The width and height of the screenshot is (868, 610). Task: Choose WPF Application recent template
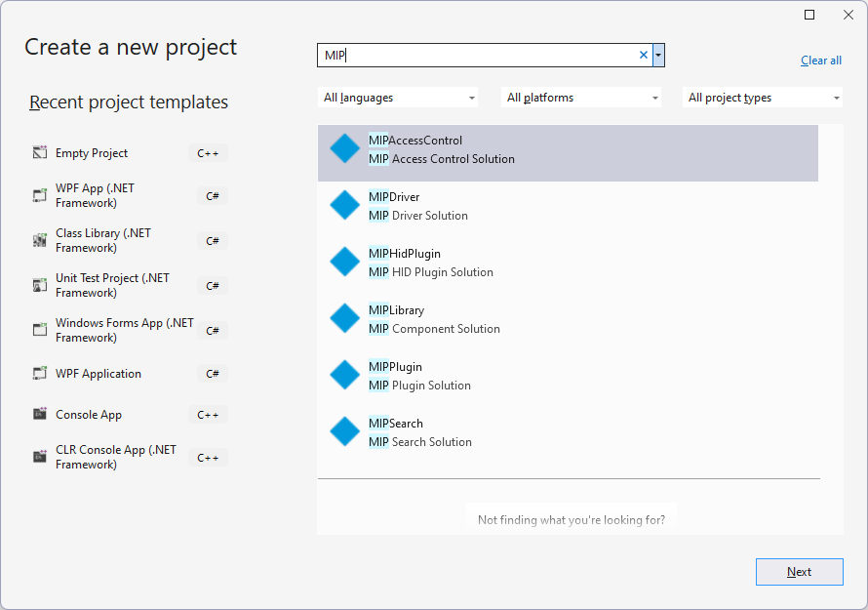pyautogui.click(x=130, y=374)
